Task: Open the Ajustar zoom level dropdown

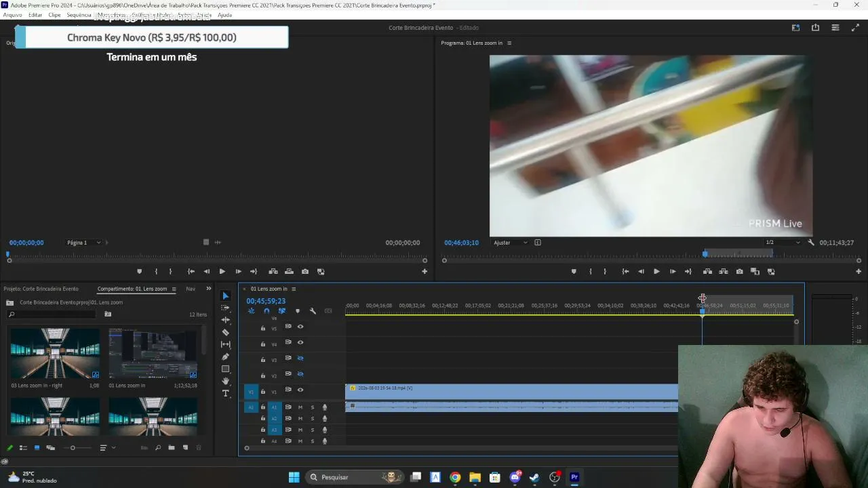Action: coord(511,243)
